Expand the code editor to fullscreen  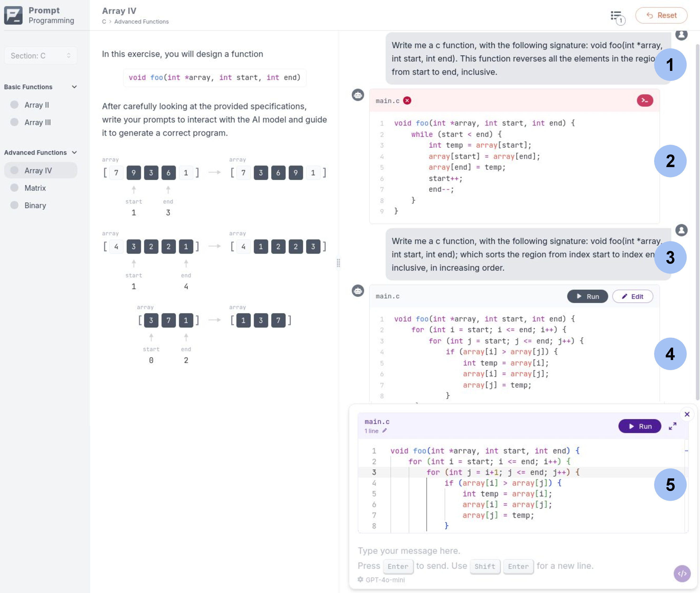(x=672, y=426)
